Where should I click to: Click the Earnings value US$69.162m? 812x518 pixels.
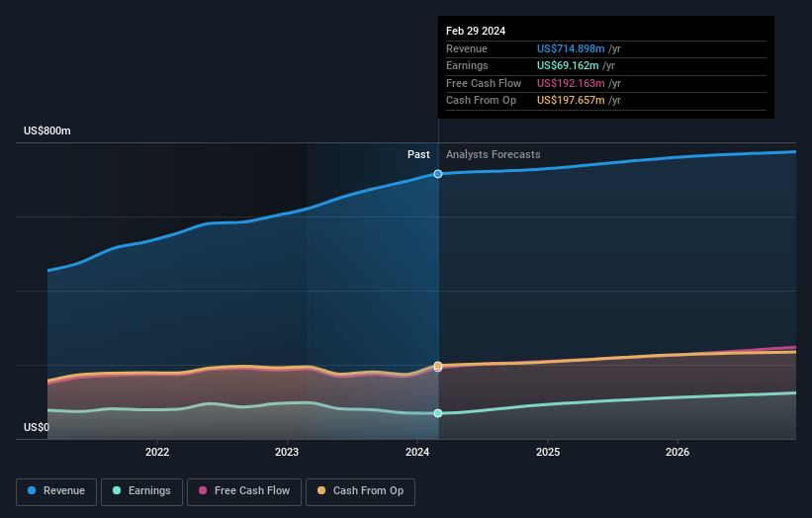(x=568, y=65)
